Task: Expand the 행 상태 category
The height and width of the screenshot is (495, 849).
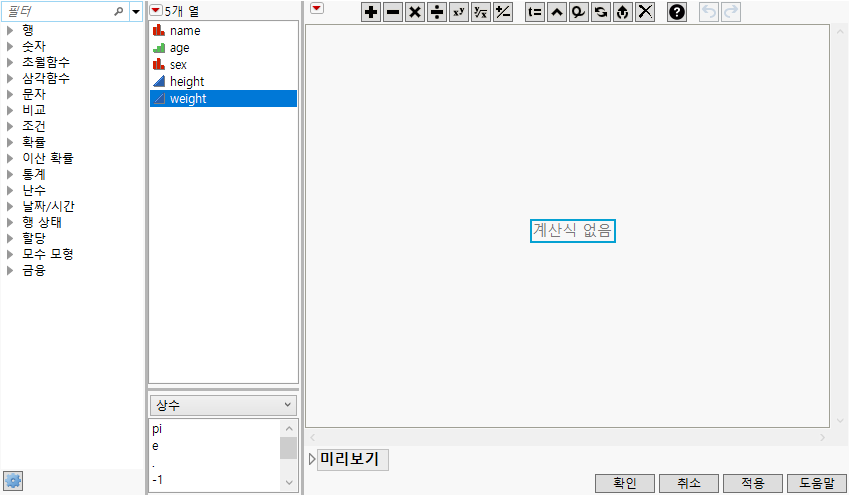Action: pyautogui.click(x=10, y=222)
